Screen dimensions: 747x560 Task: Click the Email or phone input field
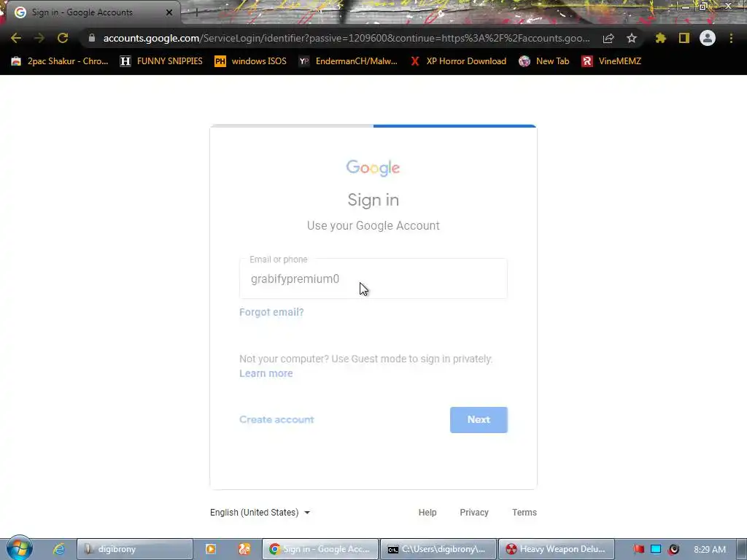point(373,279)
